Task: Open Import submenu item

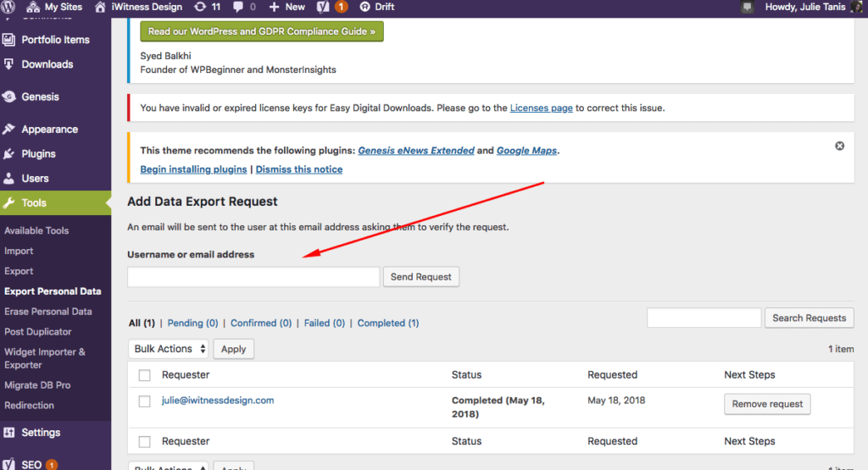Action: click(19, 251)
